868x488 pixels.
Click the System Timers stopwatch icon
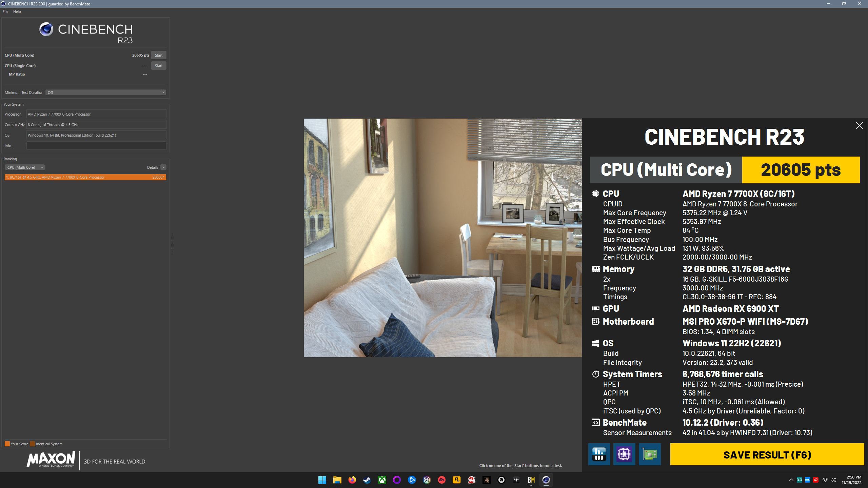[x=596, y=374]
